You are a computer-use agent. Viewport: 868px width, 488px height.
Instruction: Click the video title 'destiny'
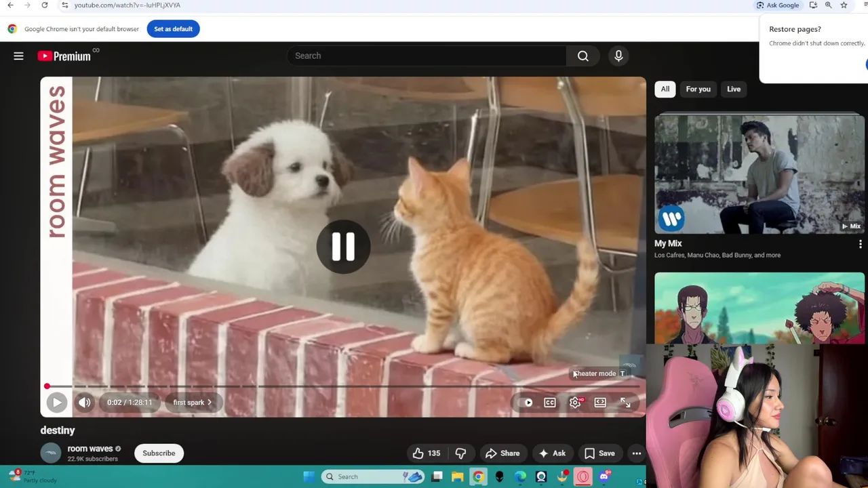pyautogui.click(x=58, y=430)
